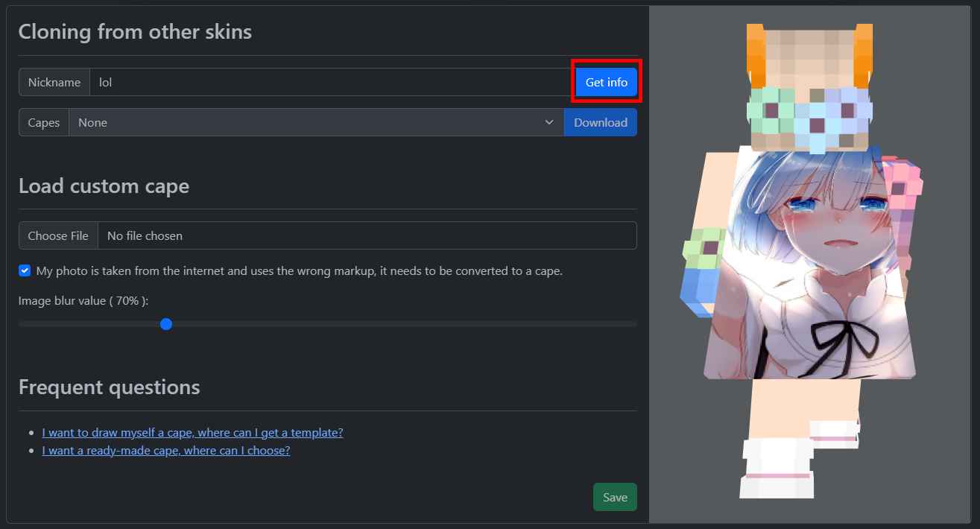The height and width of the screenshot is (529, 980).
Task: Download the selected cape
Action: [x=601, y=122]
